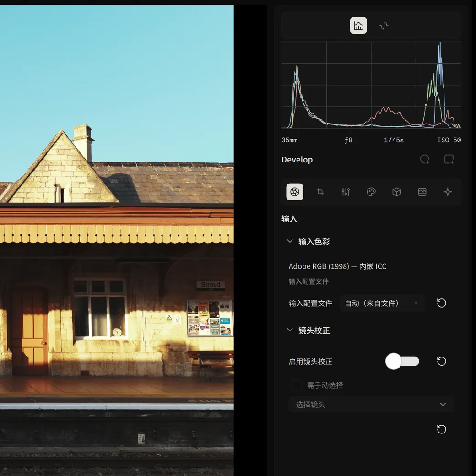The width and height of the screenshot is (476, 476).
Task: Click the circular add icon beside Develop
Action: pos(425,159)
